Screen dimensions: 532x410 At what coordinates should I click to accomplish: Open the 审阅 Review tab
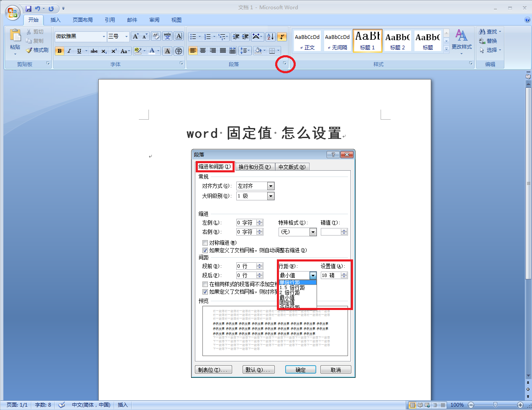coord(154,20)
